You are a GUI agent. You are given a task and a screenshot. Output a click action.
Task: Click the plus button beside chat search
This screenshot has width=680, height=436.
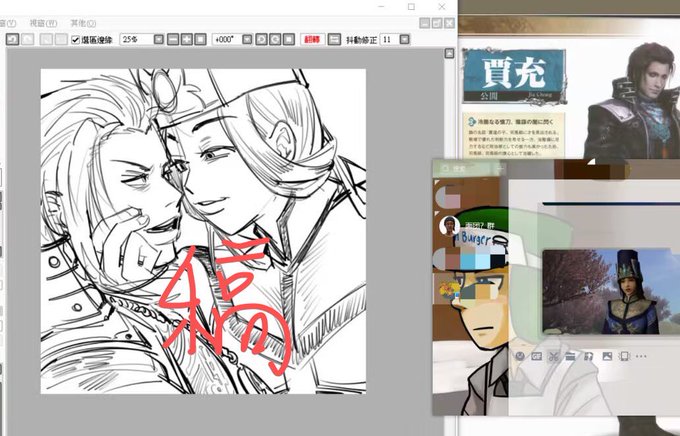pos(501,168)
